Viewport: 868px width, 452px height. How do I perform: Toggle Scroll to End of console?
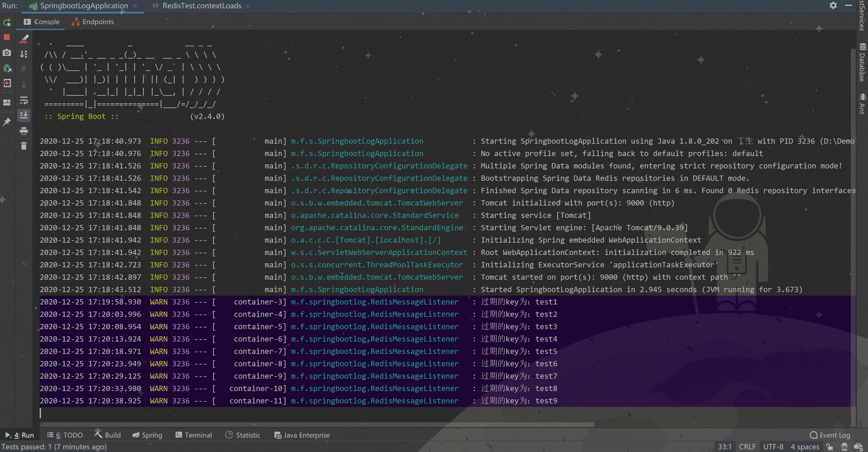coord(24,115)
